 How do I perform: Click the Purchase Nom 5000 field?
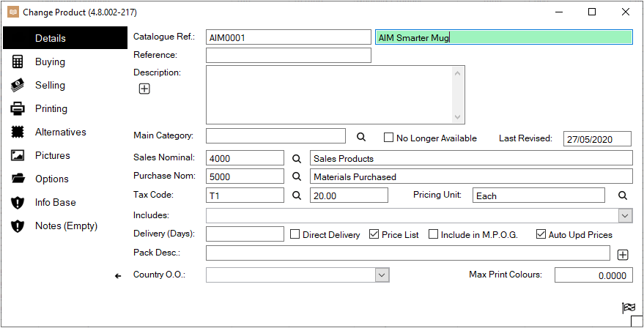(x=245, y=176)
